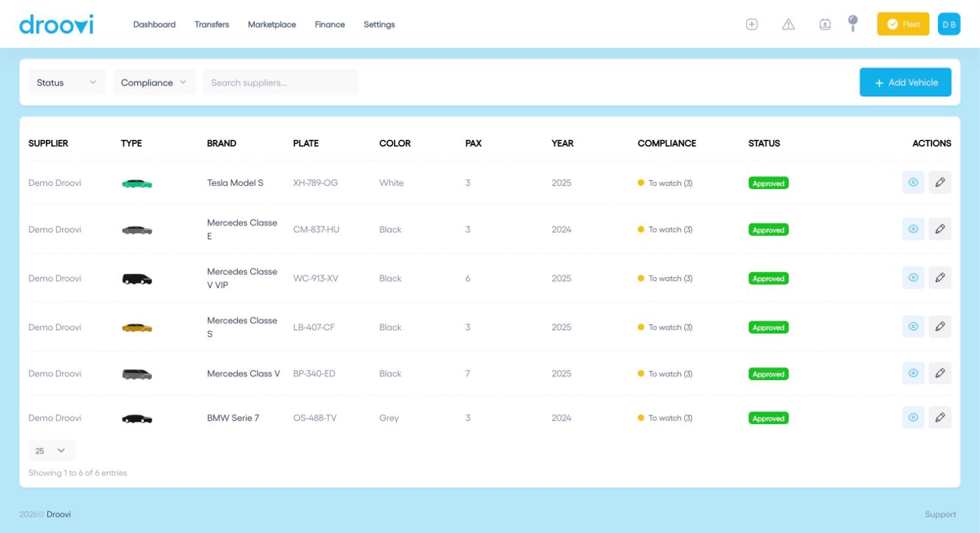Open the warning triangle alerts icon
980x533 pixels.
(789, 24)
